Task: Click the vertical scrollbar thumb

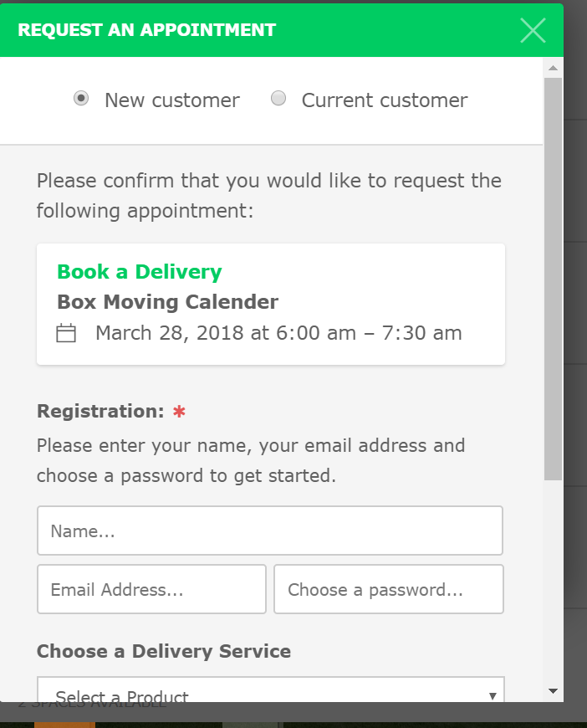Action: pos(553,279)
